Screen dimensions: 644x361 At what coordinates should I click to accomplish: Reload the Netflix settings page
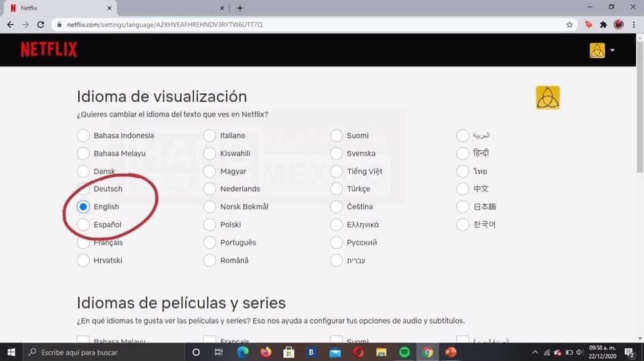40,25
